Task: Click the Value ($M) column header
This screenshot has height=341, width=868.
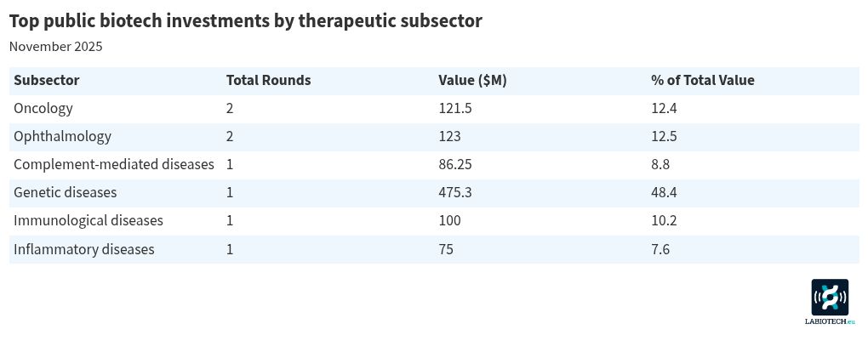Action: point(472,81)
